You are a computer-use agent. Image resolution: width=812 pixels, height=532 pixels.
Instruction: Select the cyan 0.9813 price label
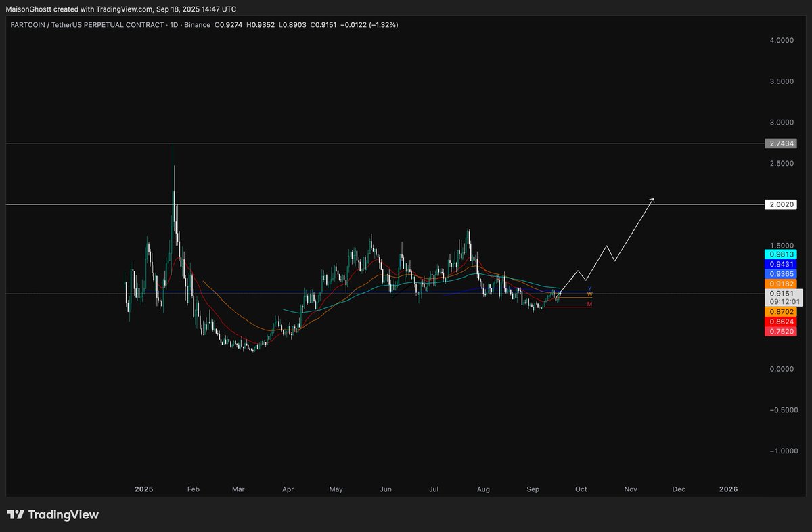(x=782, y=254)
